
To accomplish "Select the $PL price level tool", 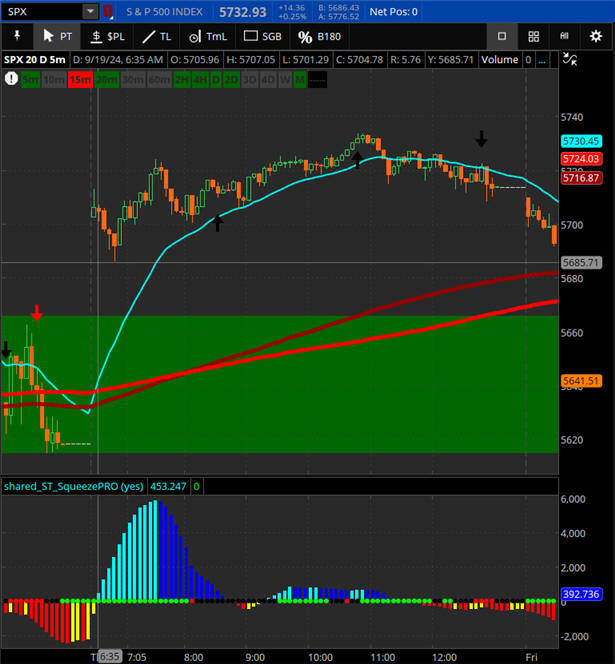I will pyautogui.click(x=108, y=36).
